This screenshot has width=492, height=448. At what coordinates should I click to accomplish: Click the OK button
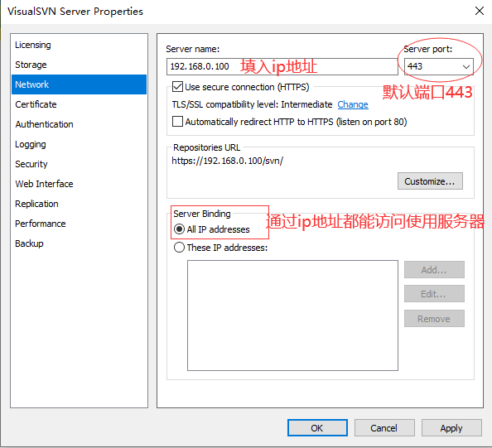pyautogui.click(x=317, y=428)
